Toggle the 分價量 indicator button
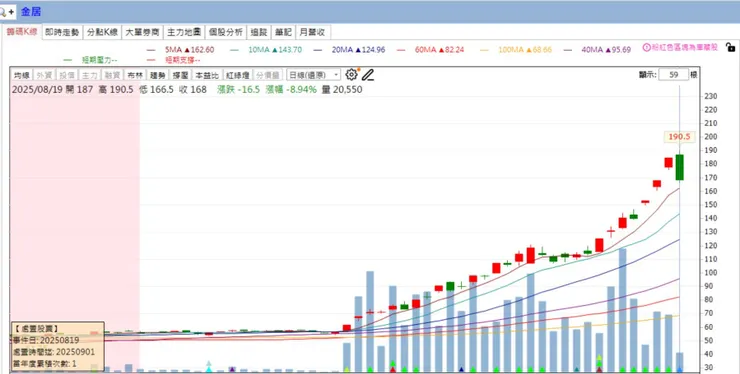This screenshot has height=374, width=740. [268, 75]
